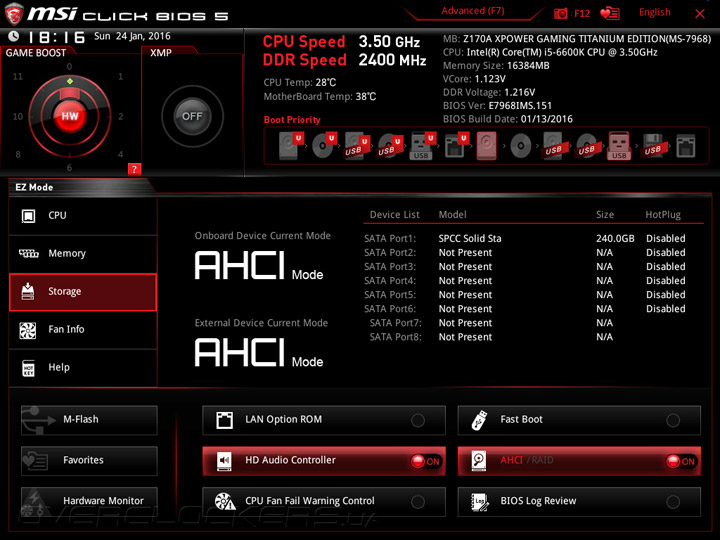
Task: Click the date Sun 24 Jan, 2016
Action: (x=132, y=36)
